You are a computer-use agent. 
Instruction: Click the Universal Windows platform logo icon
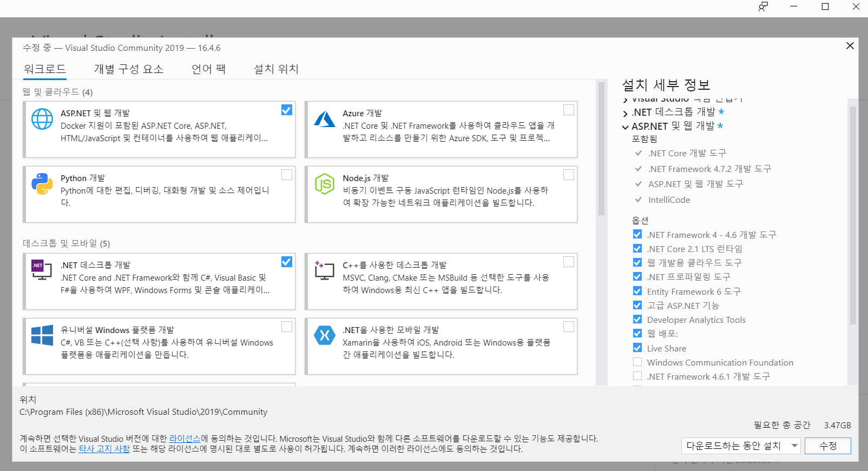(42, 335)
